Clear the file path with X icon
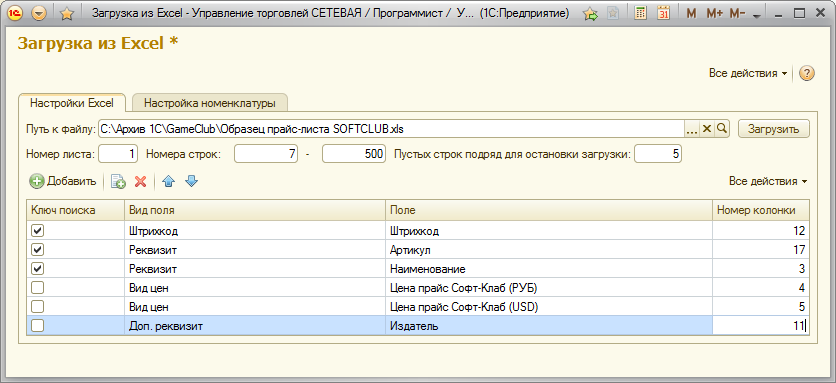Screen dimensions: 836x383 click(x=707, y=129)
